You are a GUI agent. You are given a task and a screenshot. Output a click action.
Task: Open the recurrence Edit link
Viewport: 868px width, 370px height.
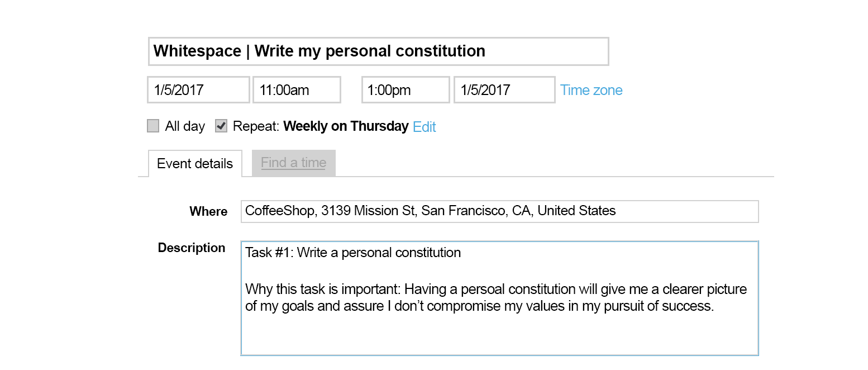425,127
